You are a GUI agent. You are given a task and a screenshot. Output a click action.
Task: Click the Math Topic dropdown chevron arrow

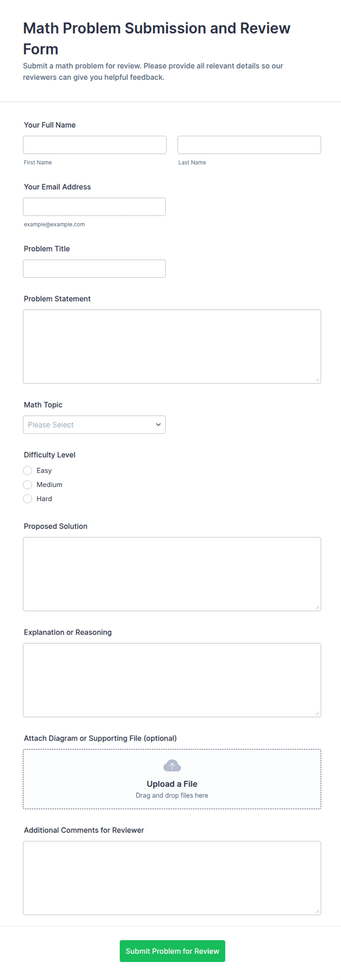(158, 425)
